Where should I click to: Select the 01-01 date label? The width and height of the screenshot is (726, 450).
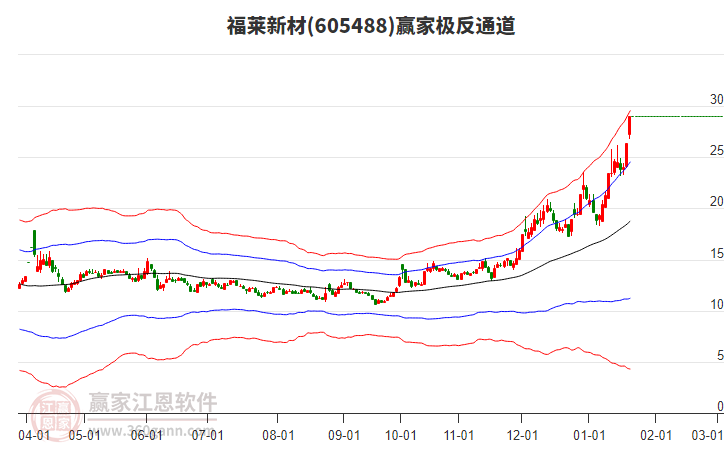point(589,436)
